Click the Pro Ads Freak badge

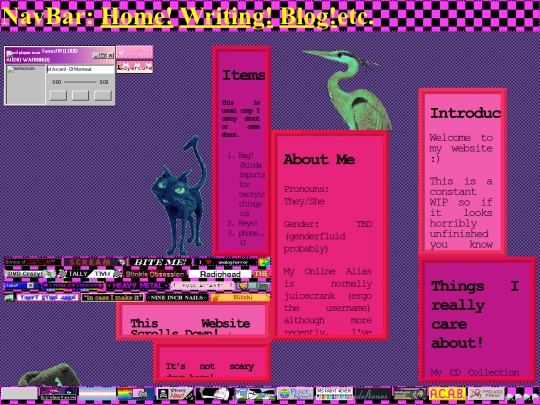486,394
